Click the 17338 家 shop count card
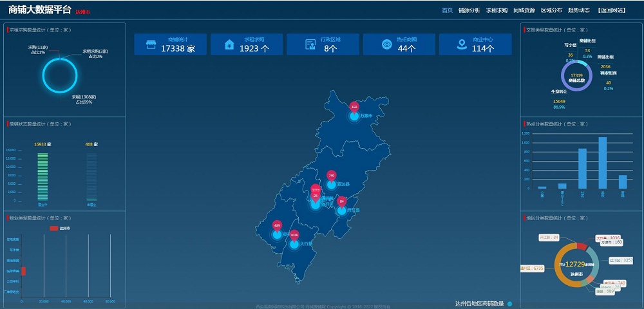The height and width of the screenshot is (309, 644). 170,44
